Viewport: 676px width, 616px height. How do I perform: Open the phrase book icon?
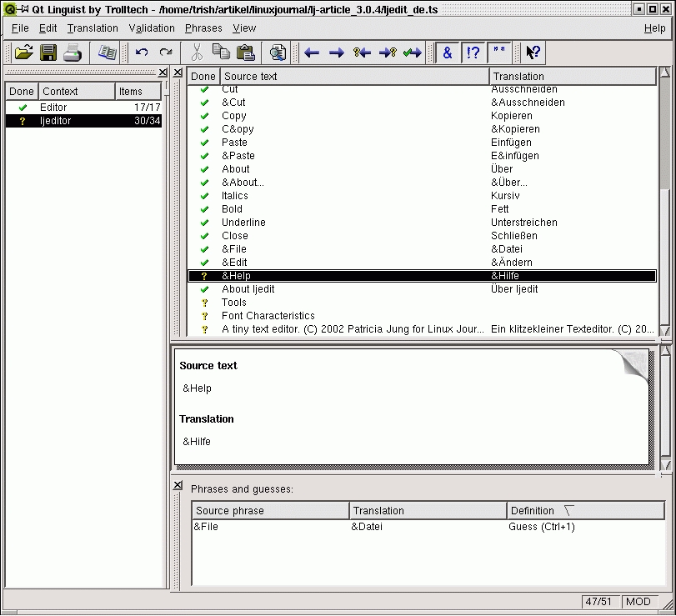tap(107, 52)
